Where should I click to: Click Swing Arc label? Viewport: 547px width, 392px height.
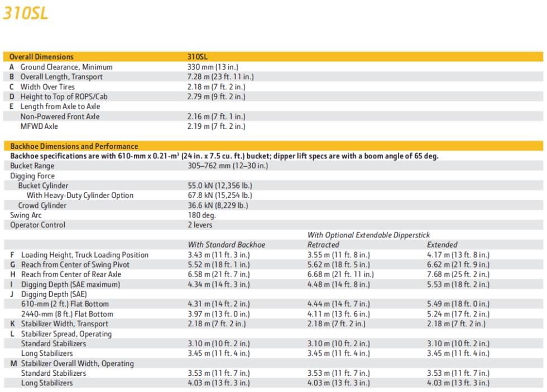tap(26, 215)
